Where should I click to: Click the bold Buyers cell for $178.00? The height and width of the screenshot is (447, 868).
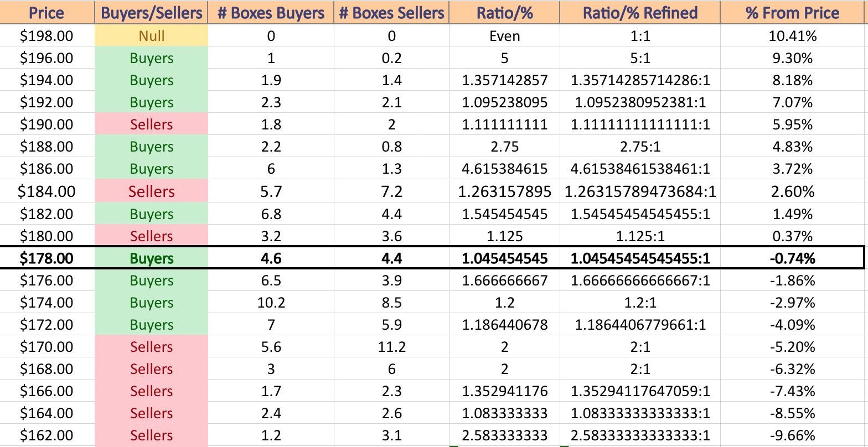[151, 258]
